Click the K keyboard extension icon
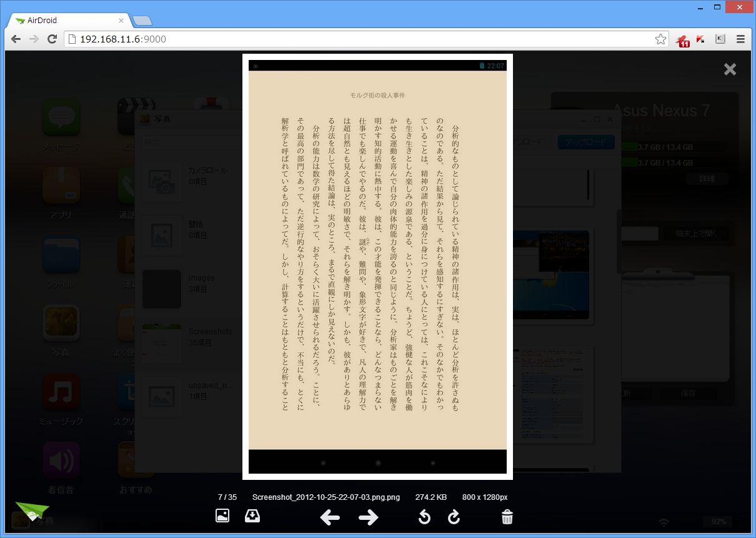The image size is (756, 538). click(720, 39)
